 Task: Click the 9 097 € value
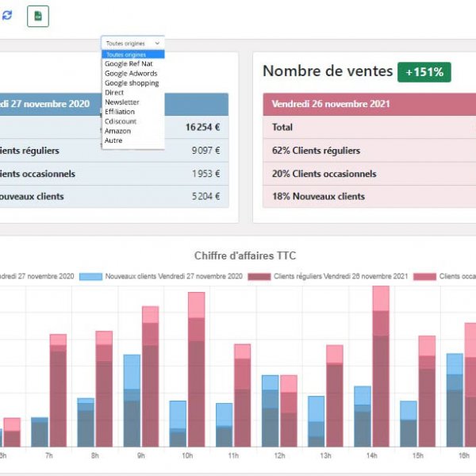pos(205,151)
